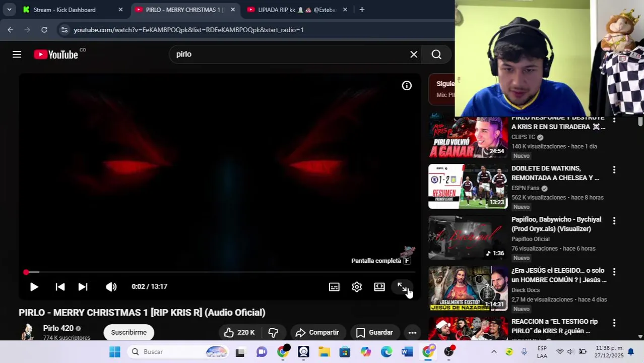Image resolution: width=644 pixels, height=363 pixels.
Task: Open options for ¿Era JESÚS video
Action: point(614,272)
